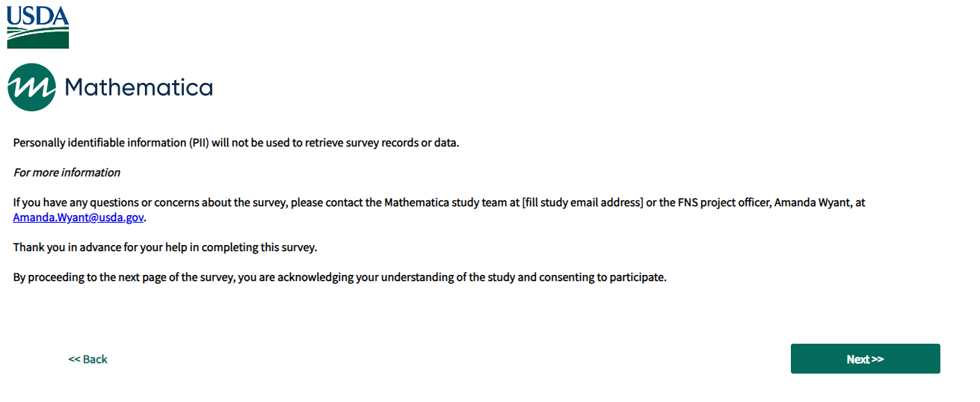This screenshot has height=402, width=980.
Task: Click the Mathematica wordmark text
Action: pyautogui.click(x=139, y=87)
